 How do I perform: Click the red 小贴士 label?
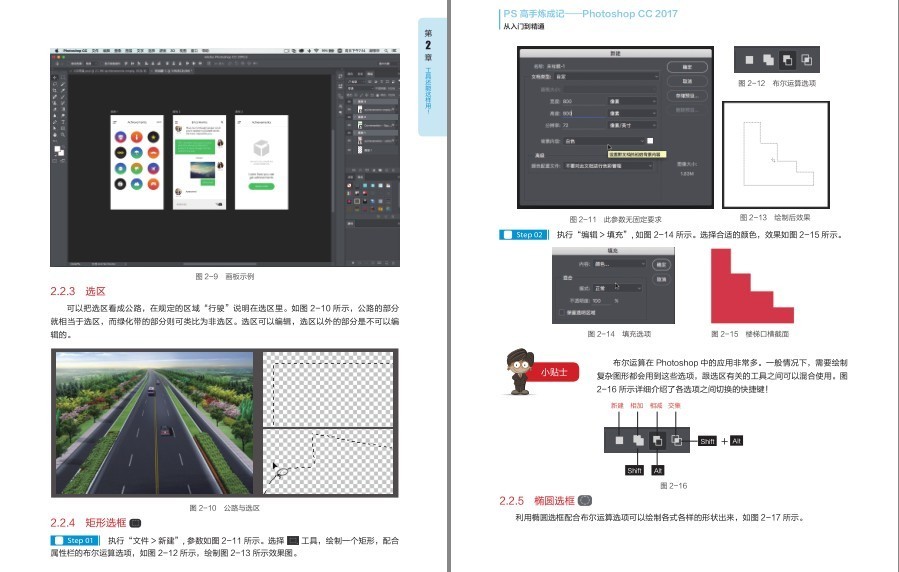554,372
